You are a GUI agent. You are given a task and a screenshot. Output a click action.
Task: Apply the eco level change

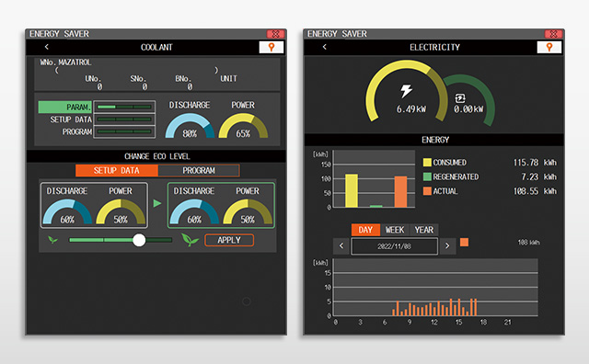point(229,240)
